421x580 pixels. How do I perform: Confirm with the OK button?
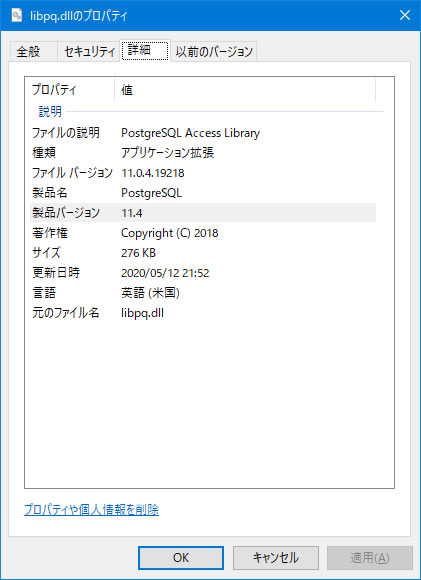pyautogui.click(x=181, y=558)
